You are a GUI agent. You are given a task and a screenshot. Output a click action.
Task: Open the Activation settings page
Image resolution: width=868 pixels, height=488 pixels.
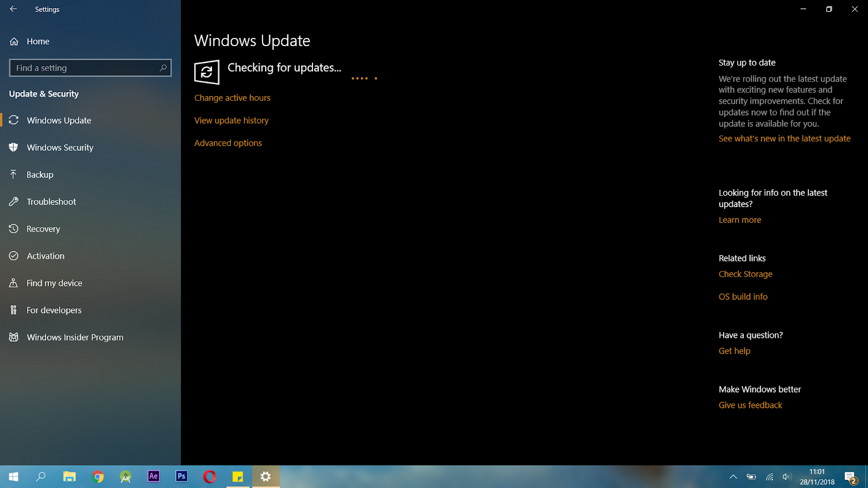click(46, 255)
